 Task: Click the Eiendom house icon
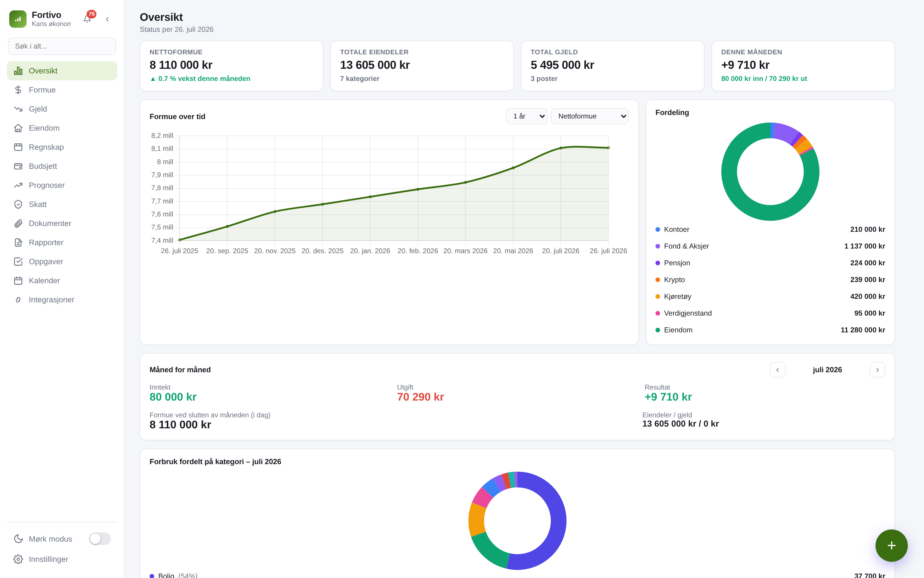18,128
